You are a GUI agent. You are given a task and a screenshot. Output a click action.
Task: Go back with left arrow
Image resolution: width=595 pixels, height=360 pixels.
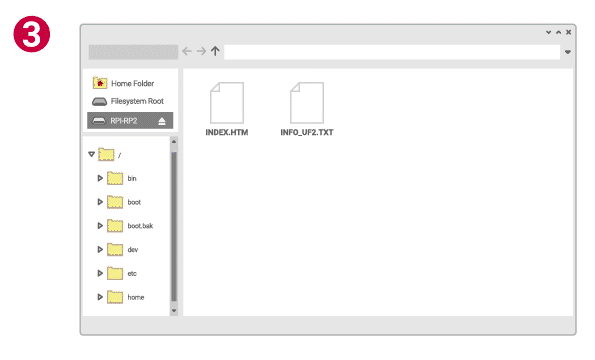tap(187, 51)
